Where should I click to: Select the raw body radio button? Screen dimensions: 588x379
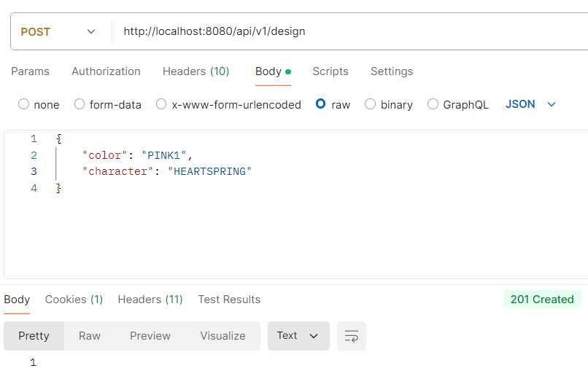(x=320, y=103)
